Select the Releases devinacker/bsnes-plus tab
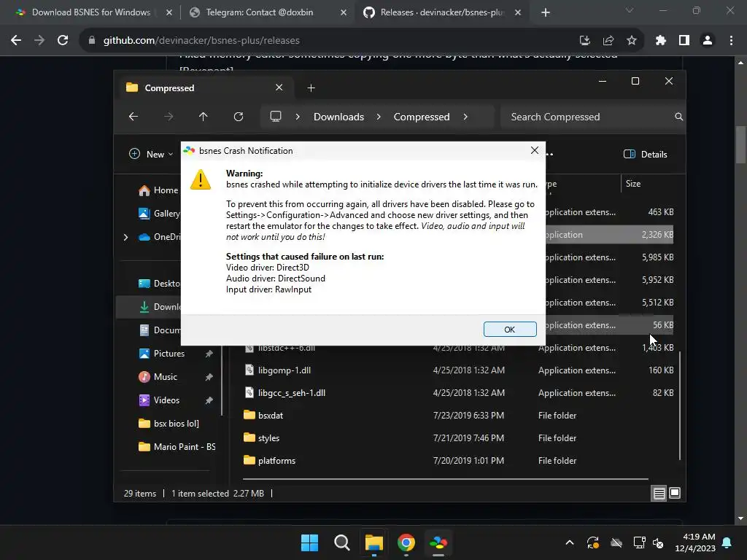This screenshot has width=747, height=560. point(441,12)
